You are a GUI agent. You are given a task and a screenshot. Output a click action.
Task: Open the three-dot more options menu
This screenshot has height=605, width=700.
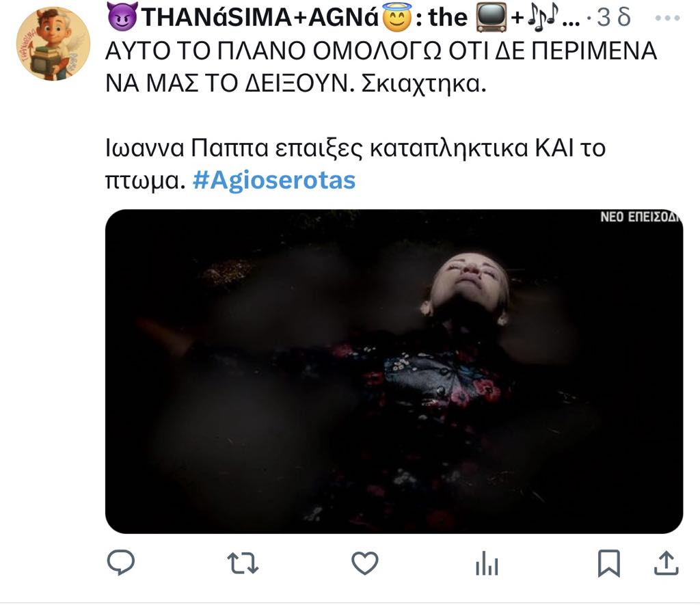click(667, 18)
